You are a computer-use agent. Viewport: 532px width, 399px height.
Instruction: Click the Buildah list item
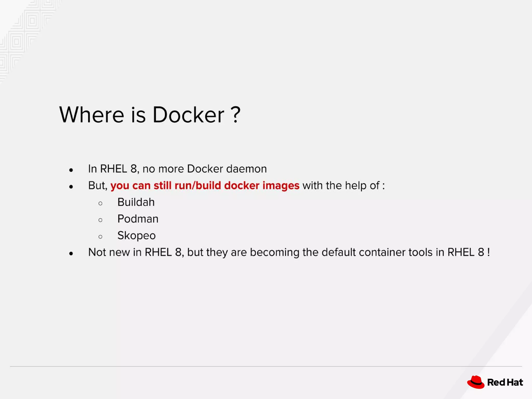[136, 202]
